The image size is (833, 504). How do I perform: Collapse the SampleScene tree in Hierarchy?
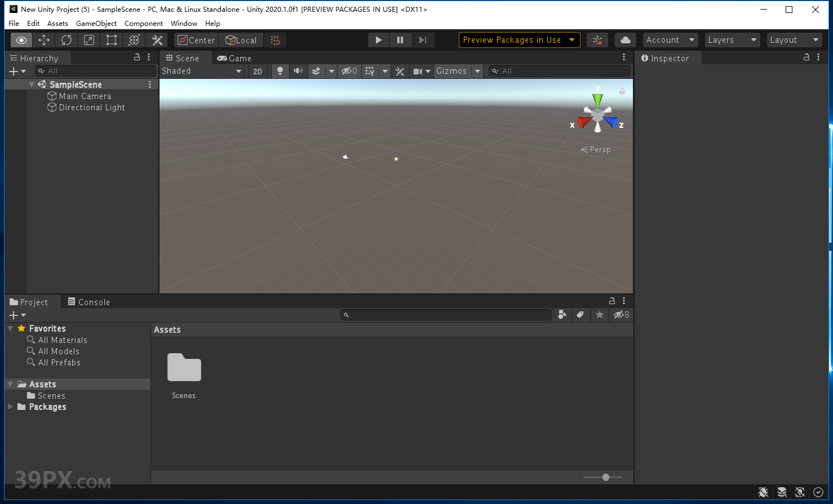[x=32, y=84]
